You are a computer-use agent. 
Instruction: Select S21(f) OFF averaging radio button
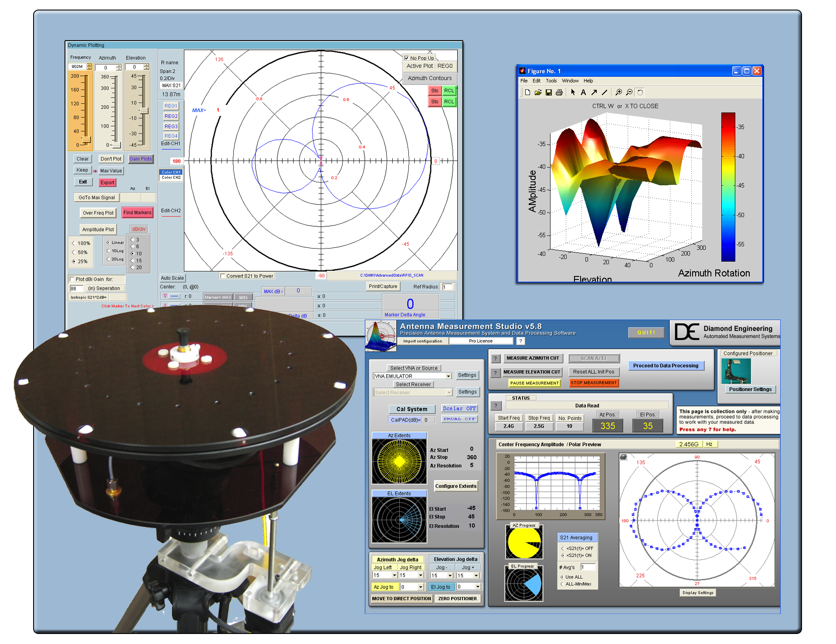click(x=562, y=549)
